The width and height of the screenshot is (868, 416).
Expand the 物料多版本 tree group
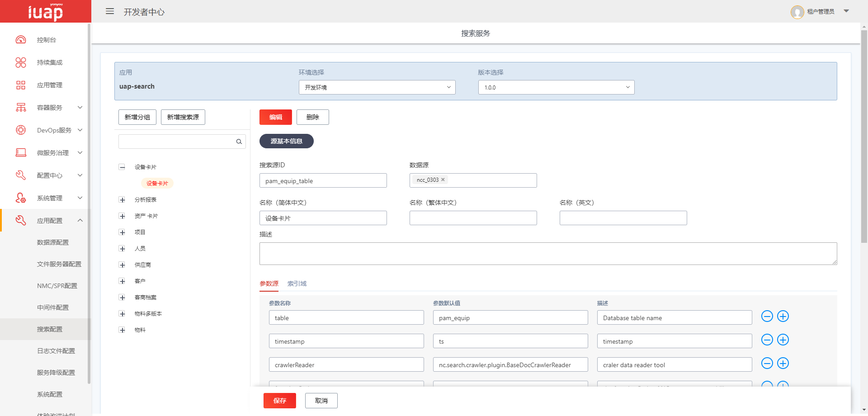pyautogui.click(x=122, y=313)
